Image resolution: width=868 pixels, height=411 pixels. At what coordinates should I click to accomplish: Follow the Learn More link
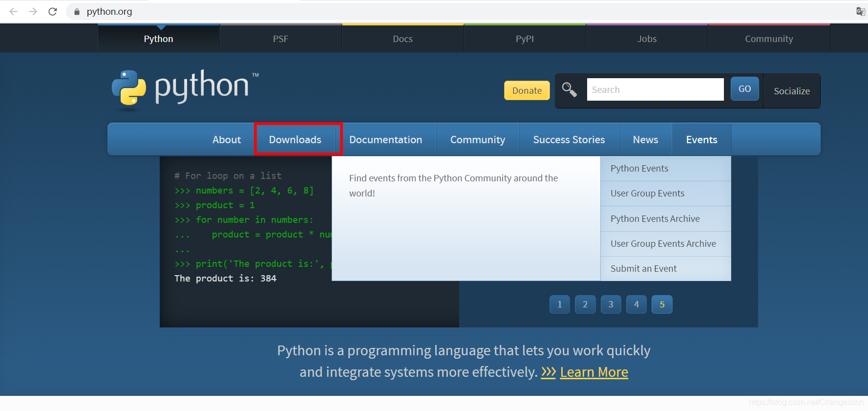[594, 372]
